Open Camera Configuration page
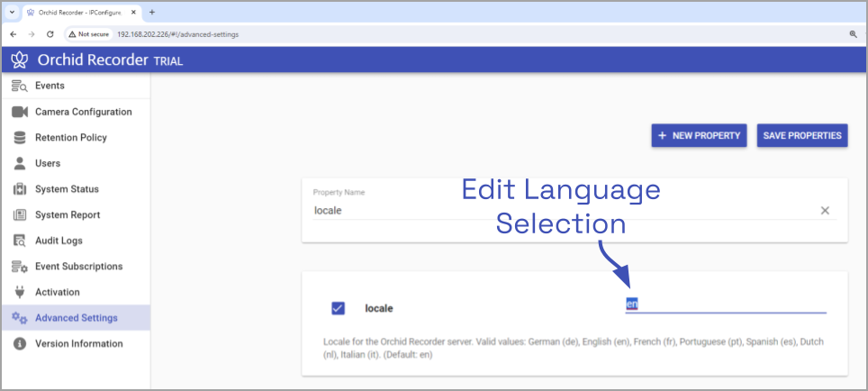The image size is (868, 391). pos(76,112)
